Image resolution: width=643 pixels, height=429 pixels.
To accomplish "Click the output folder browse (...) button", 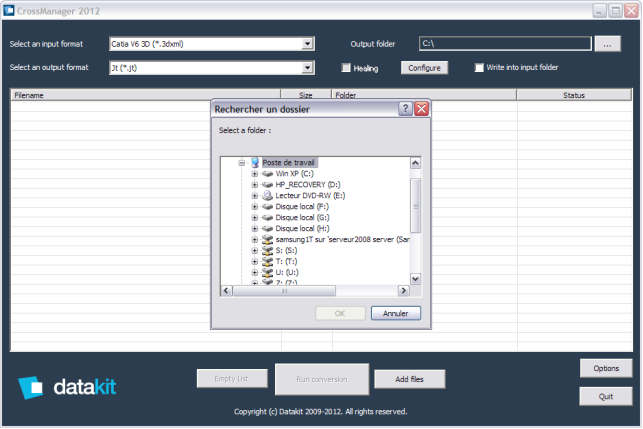I will (607, 44).
